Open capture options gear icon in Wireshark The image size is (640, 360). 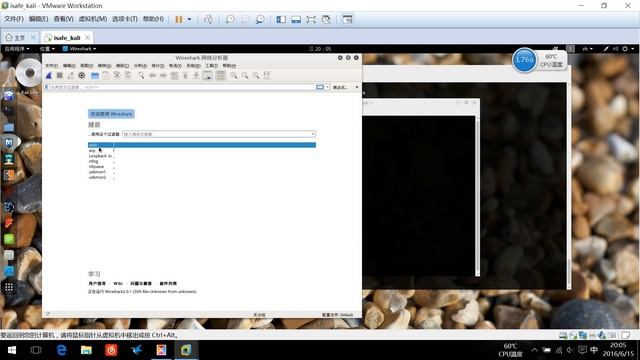[x=82, y=76]
